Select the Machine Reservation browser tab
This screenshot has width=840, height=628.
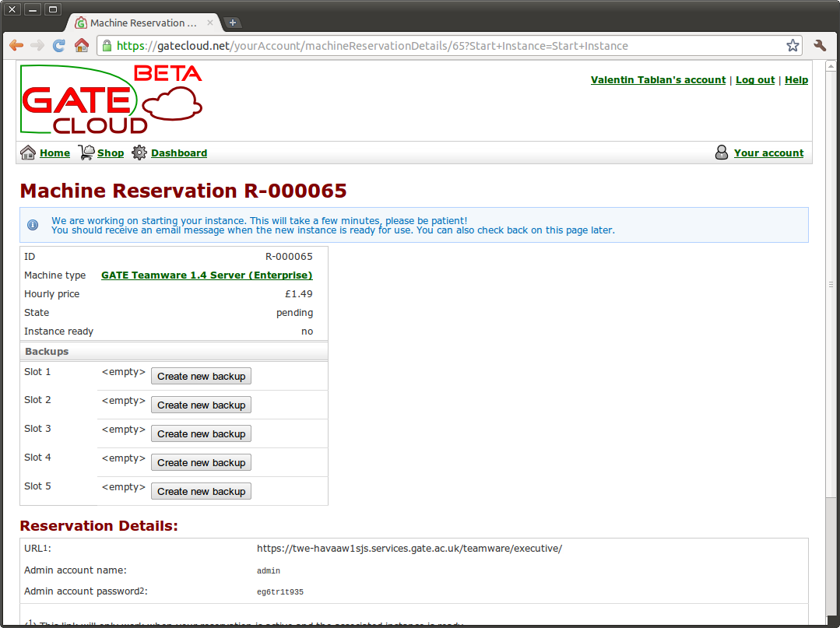click(x=145, y=23)
